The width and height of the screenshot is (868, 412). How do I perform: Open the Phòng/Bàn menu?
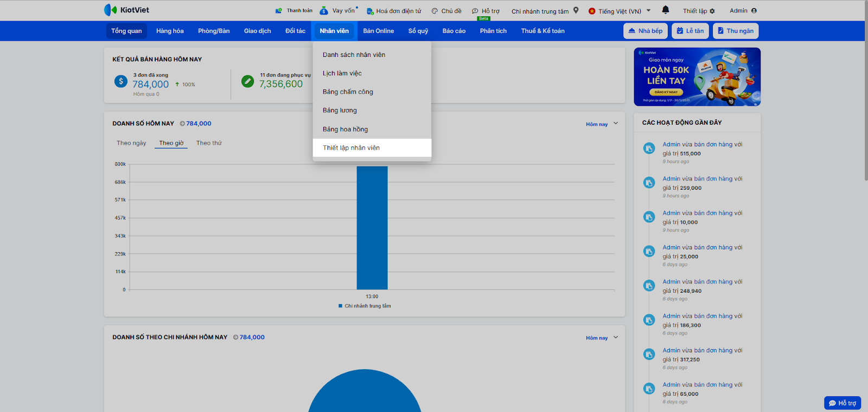(214, 31)
